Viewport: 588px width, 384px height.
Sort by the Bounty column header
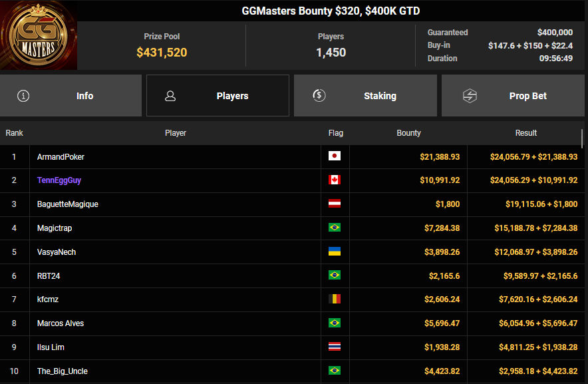408,133
